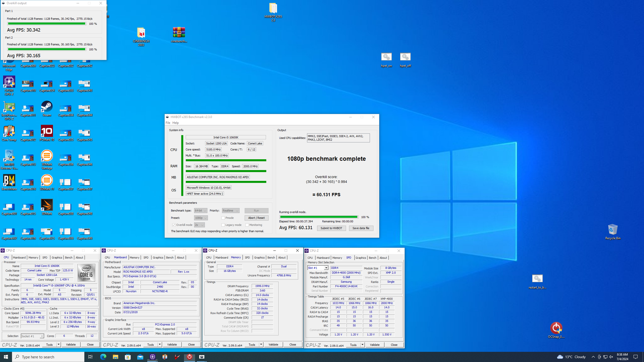The image size is (644, 362).
Task: Open CINEBENCH 2003 desktop icon
Action: 141,37
